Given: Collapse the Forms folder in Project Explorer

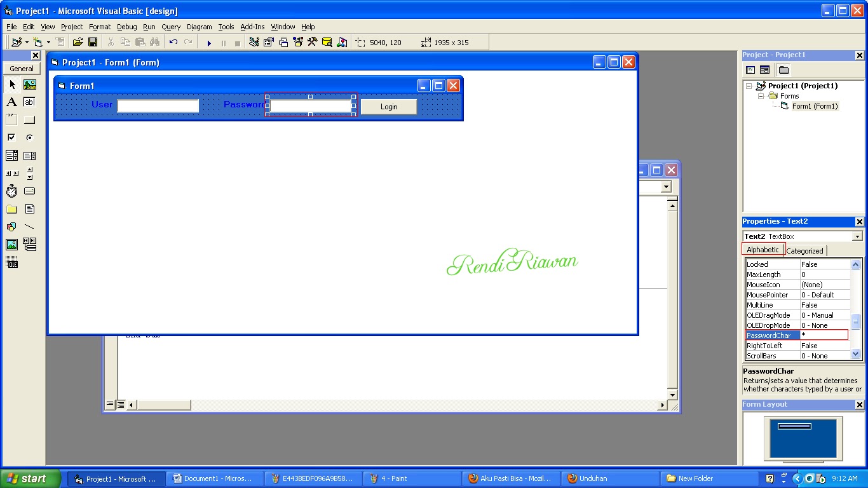Looking at the screenshot, I should (760, 95).
